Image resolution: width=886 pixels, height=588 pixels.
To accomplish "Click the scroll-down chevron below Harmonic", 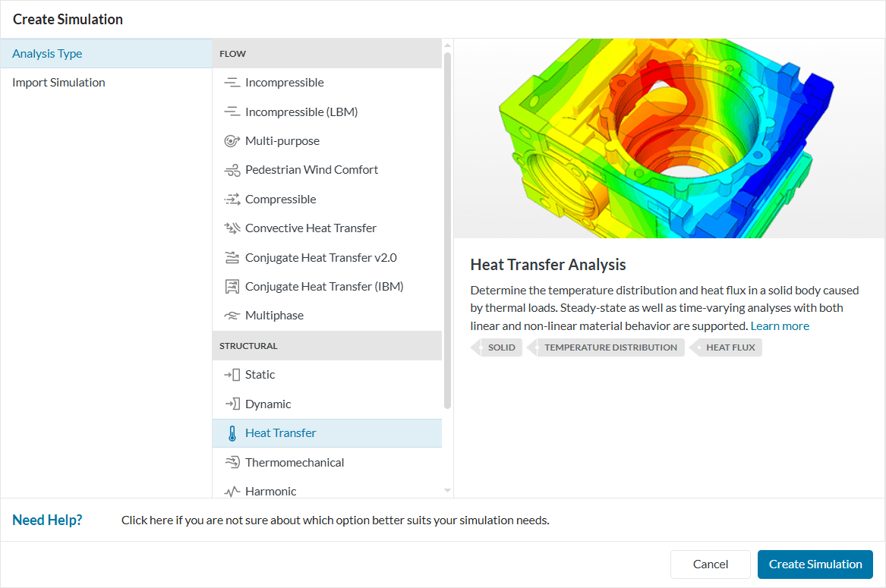I will point(447,490).
